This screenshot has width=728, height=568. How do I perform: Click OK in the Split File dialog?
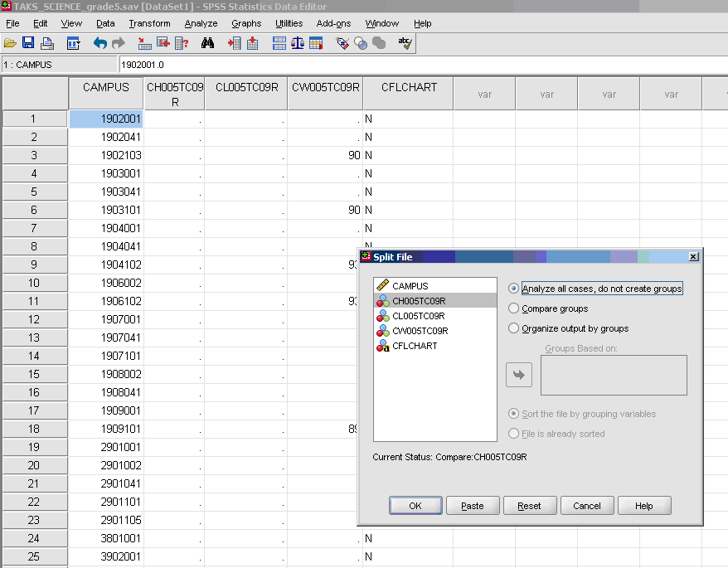[415, 505]
